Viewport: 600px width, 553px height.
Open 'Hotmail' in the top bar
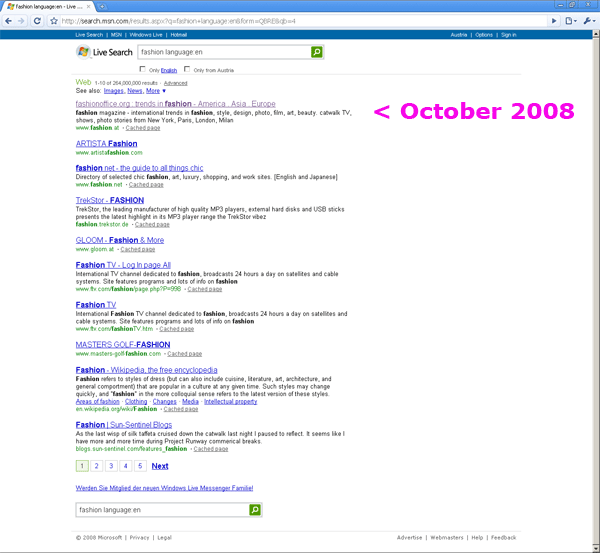point(179,35)
